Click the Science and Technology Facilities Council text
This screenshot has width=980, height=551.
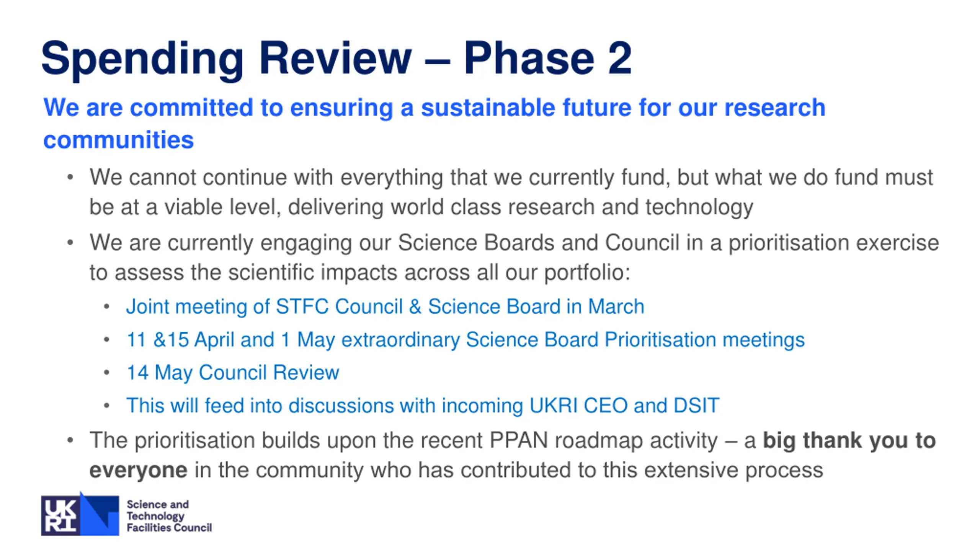coord(169,516)
